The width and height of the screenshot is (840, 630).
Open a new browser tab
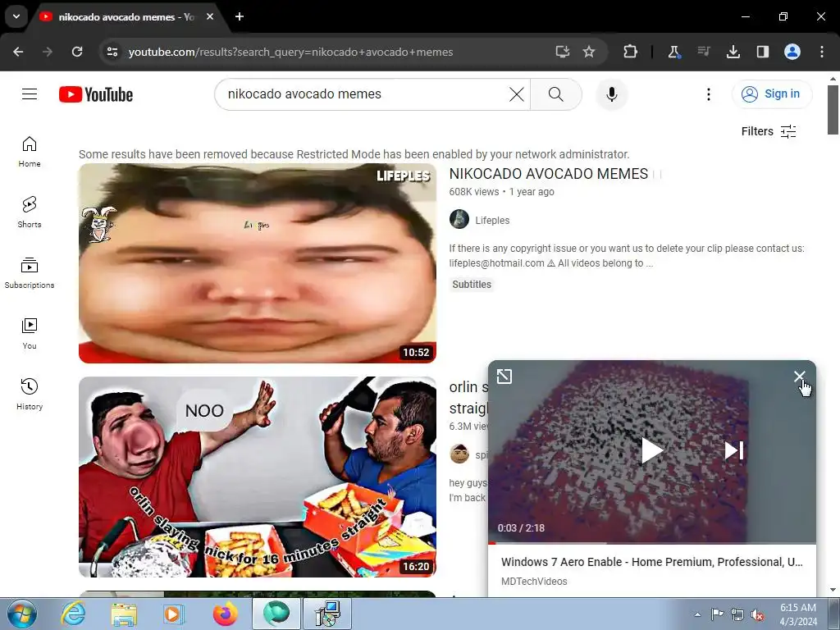pyautogui.click(x=240, y=16)
